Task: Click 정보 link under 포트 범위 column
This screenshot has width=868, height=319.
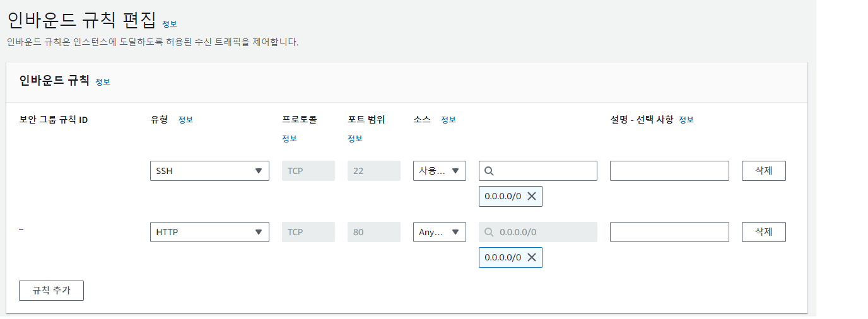Action: (x=355, y=139)
